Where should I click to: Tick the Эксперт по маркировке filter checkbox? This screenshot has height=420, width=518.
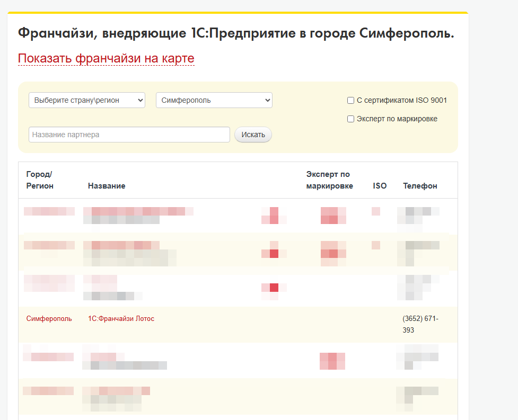[350, 119]
